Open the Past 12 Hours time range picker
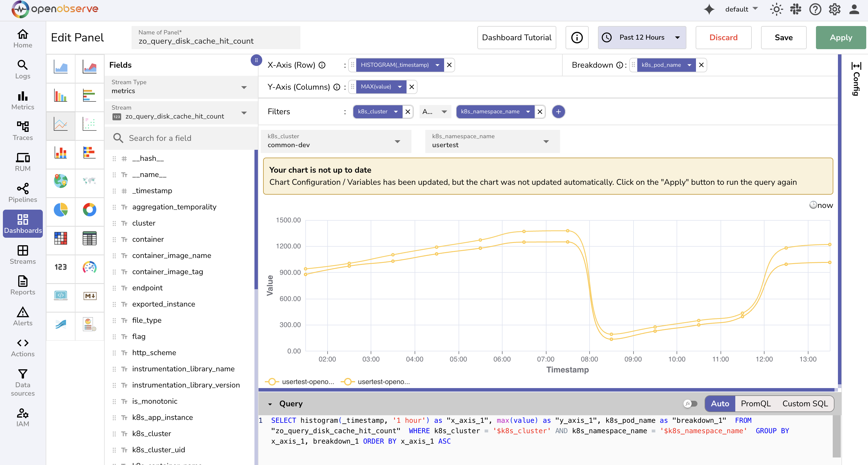Viewport: 868px width, 465px height. 642,37
